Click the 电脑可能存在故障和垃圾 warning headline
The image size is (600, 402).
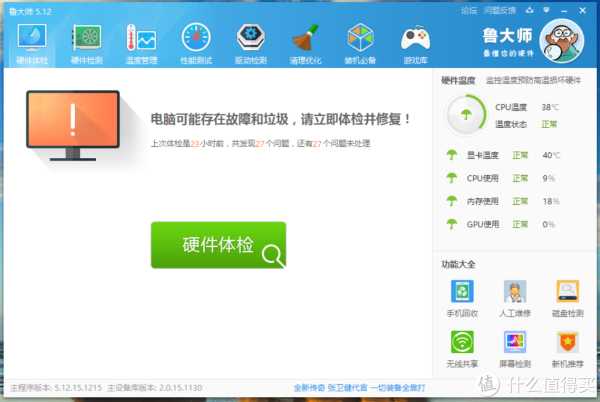click(x=281, y=119)
